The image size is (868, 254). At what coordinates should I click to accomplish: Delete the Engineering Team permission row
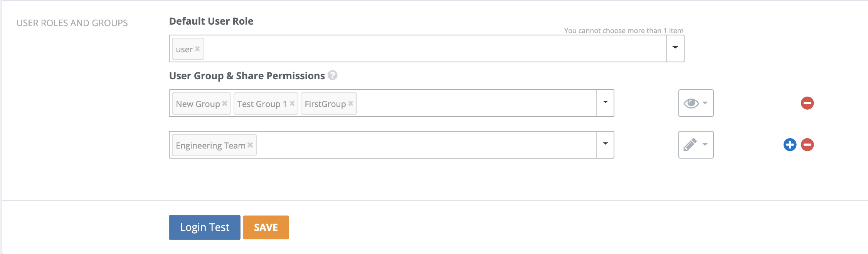[807, 145]
